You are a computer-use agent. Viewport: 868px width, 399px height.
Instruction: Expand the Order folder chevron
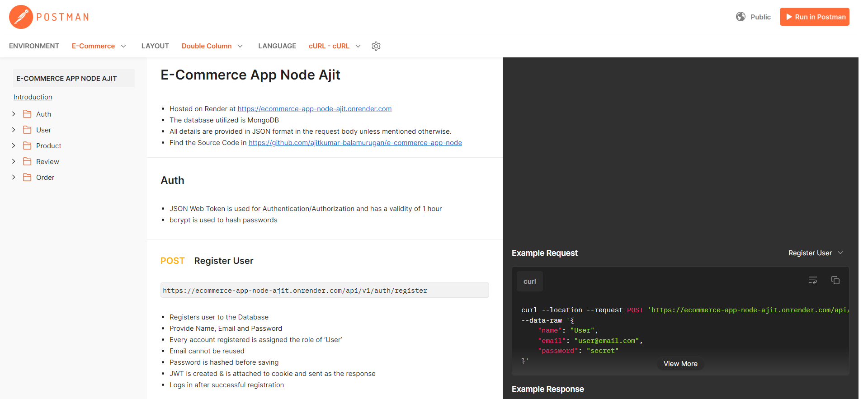tap(14, 177)
